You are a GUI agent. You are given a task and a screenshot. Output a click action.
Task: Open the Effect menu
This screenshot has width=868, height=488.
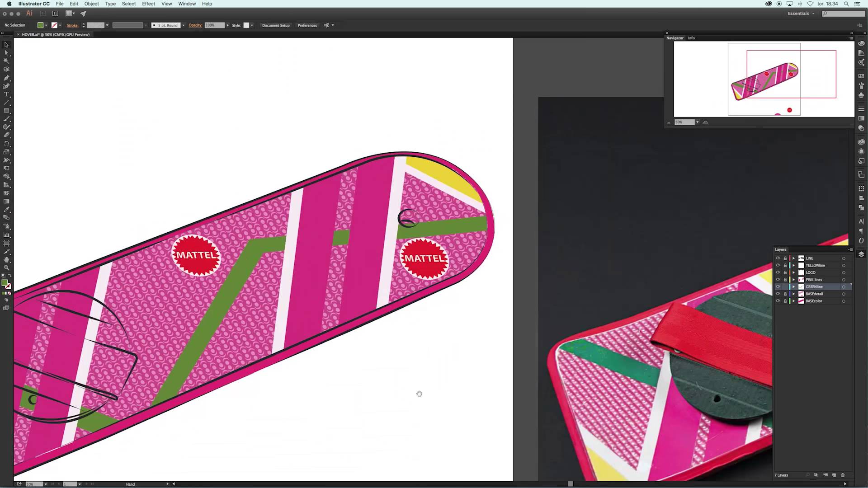pos(148,4)
